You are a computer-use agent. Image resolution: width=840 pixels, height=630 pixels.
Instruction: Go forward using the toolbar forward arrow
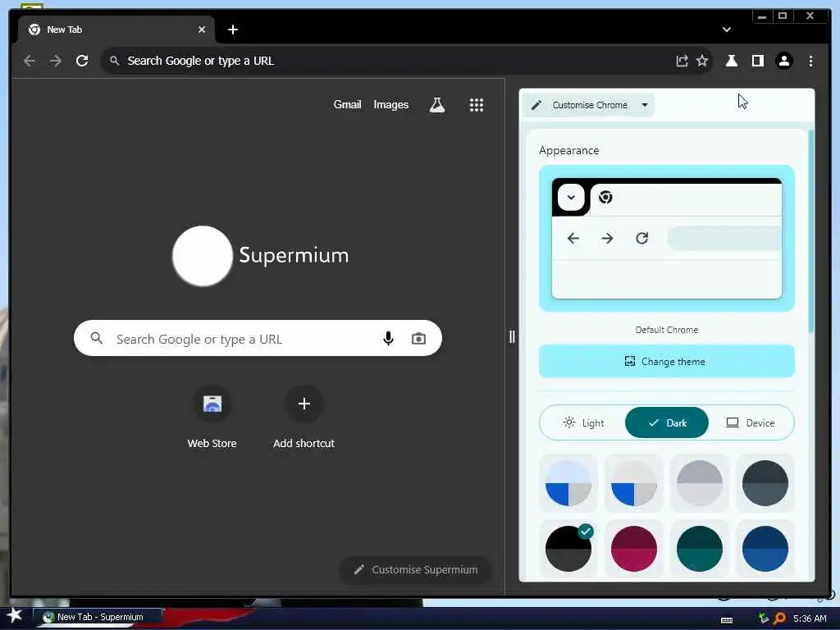[x=56, y=61]
